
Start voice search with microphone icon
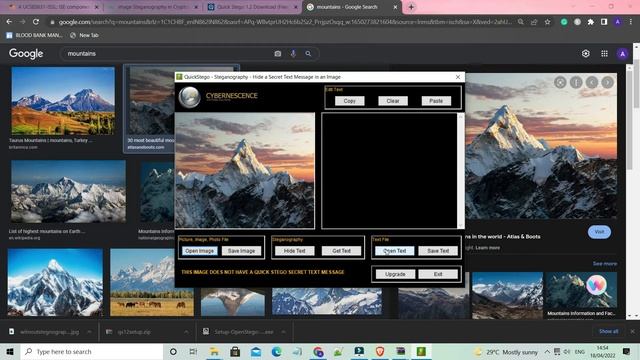293,53
